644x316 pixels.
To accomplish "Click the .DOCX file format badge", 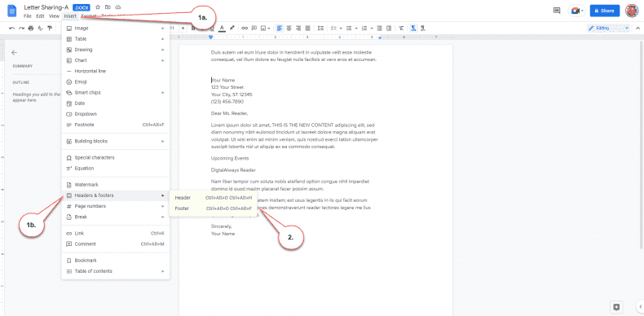I will 82,7.
